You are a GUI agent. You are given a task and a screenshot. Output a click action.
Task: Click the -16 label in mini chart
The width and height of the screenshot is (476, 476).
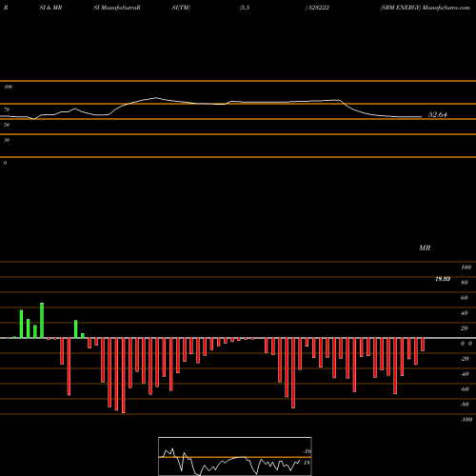[x=307, y=451]
